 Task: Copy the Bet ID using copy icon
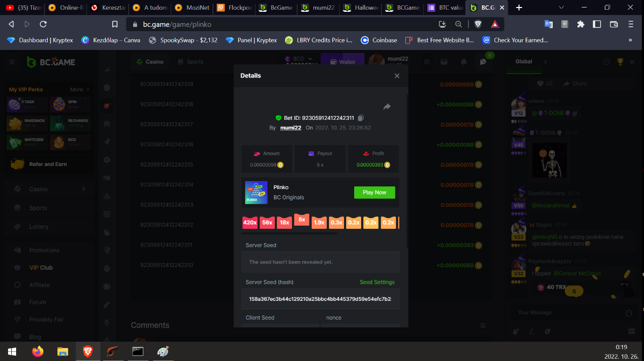(361, 118)
